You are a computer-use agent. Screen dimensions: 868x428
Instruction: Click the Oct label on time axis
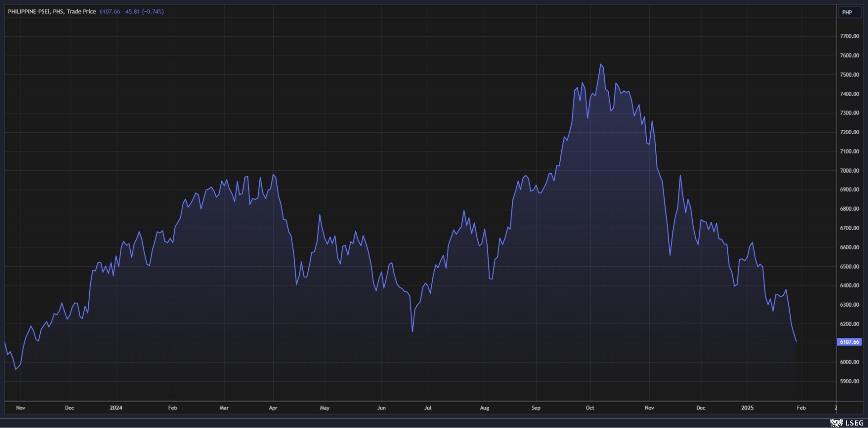590,408
